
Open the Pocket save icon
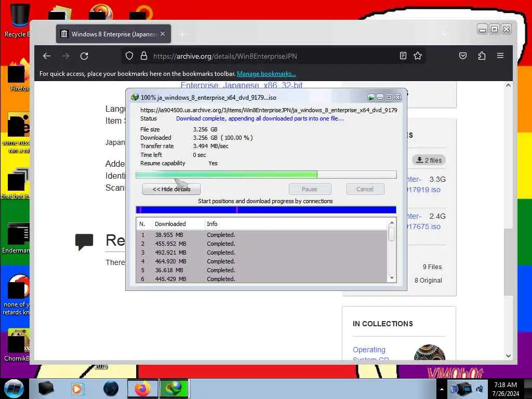(x=463, y=56)
